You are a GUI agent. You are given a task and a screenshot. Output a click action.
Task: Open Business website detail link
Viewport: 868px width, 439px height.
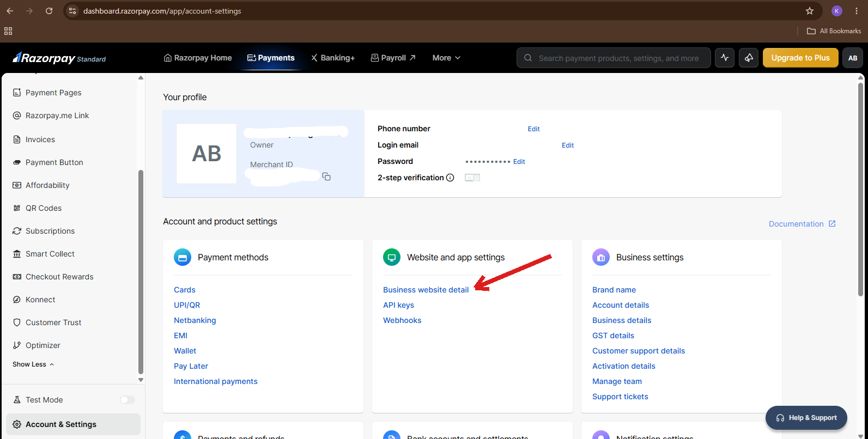[x=426, y=290]
